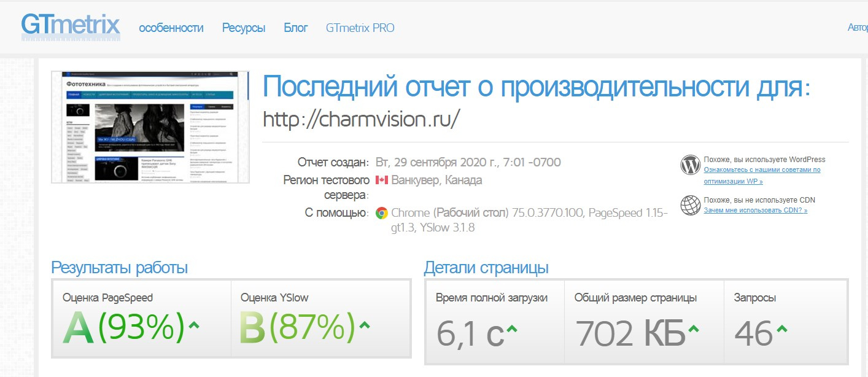Click the 'Общий размер страницы' label

pyautogui.click(x=635, y=298)
